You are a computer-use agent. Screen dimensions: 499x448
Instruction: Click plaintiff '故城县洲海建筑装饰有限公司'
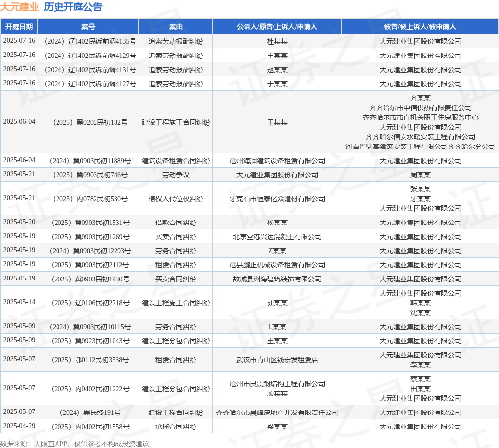[277, 279]
